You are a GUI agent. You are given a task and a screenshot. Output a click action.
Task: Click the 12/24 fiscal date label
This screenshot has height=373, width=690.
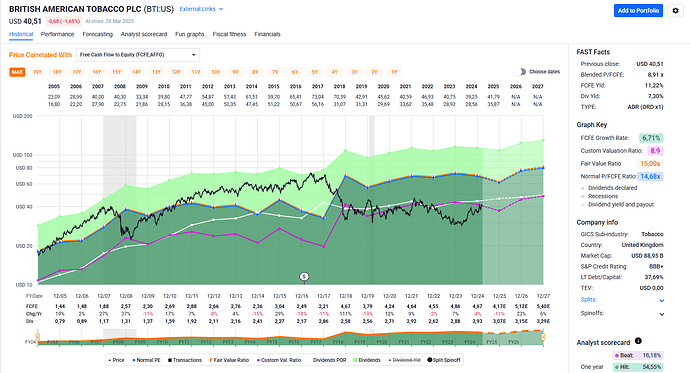(x=477, y=296)
